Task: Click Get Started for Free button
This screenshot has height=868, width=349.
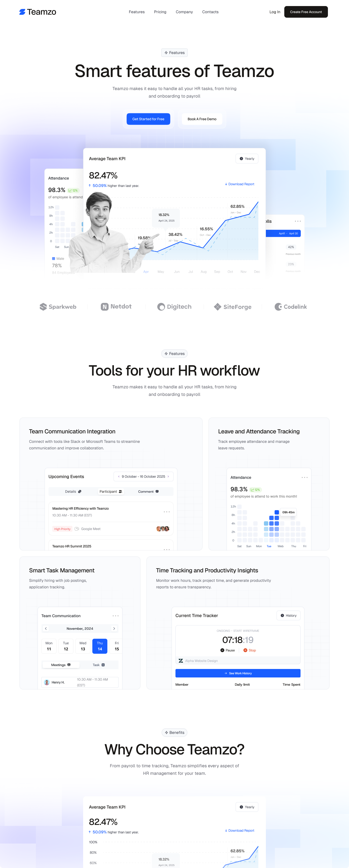Action: 148,119
